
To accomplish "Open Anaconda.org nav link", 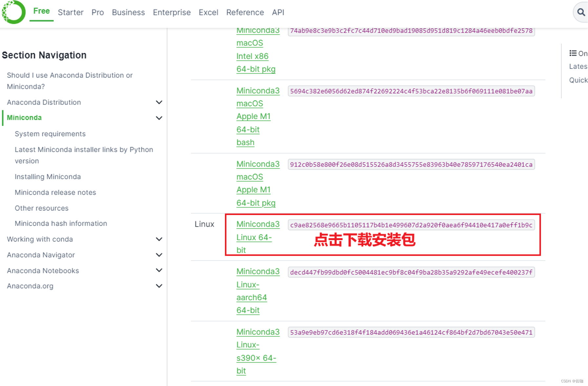I will pos(30,286).
